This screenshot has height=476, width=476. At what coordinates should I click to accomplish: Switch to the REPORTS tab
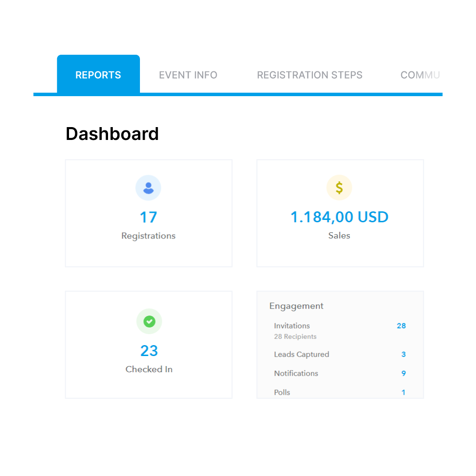pos(98,74)
